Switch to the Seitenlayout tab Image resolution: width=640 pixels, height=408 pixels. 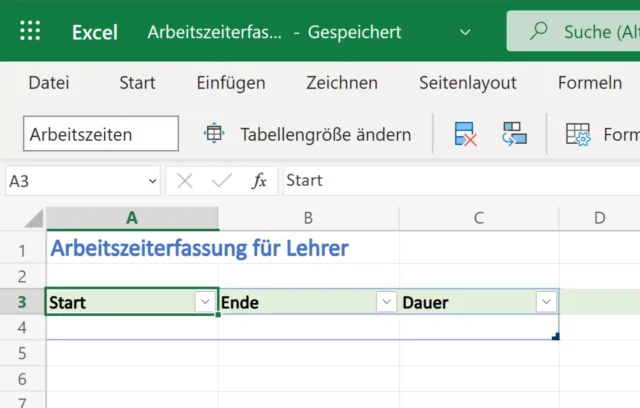[468, 83]
